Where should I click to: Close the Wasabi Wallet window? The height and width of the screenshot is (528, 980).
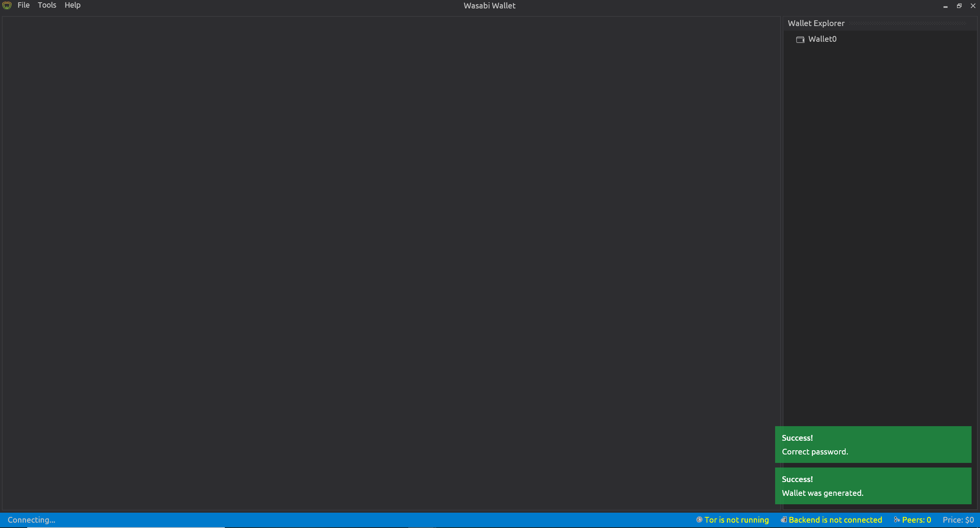click(x=973, y=6)
